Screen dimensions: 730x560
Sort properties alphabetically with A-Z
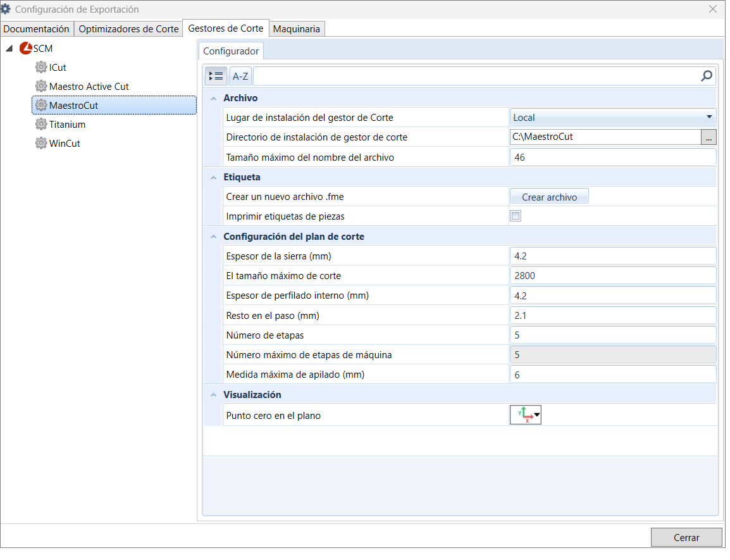point(242,77)
